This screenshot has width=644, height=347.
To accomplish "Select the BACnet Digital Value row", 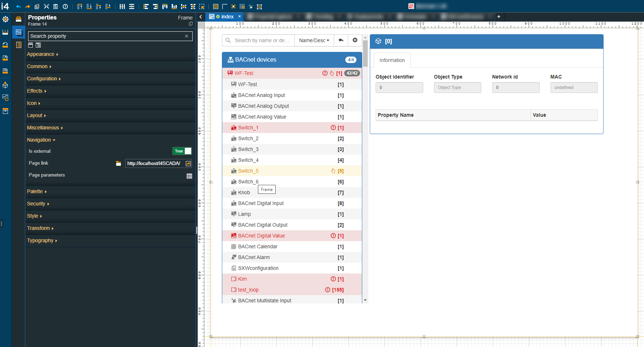I will tap(292, 236).
